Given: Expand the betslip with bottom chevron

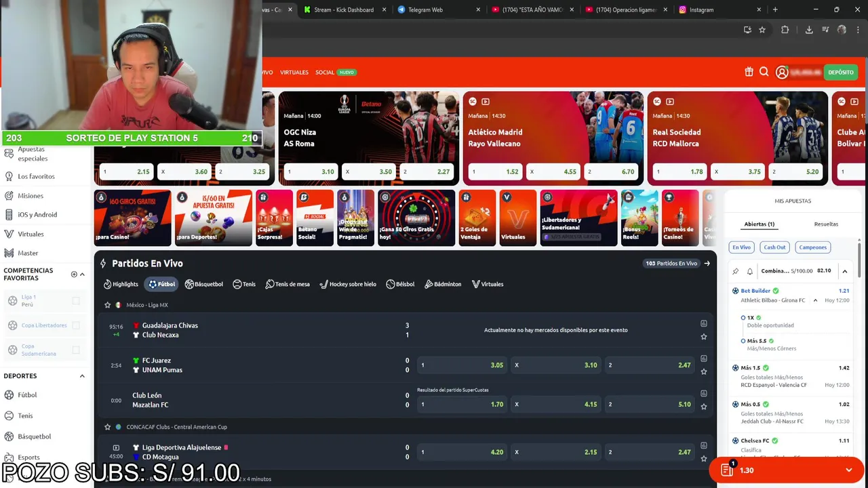Looking at the screenshot, I should pyautogui.click(x=849, y=470).
